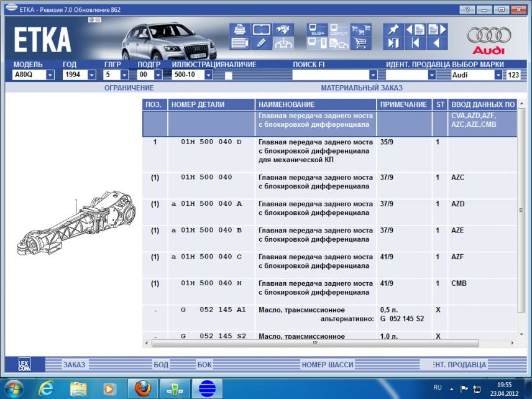Click the БОК tab at bottom
Screen dimensions: 532x399
coord(204,365)
